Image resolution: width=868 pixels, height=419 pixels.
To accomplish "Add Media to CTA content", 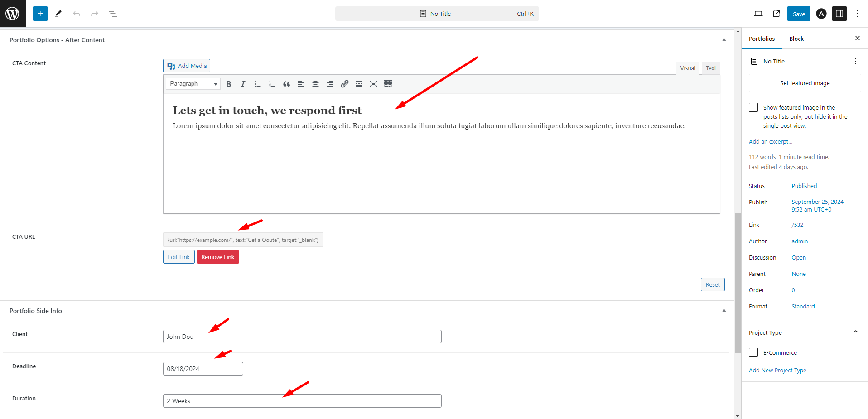I will coord(187,66).
